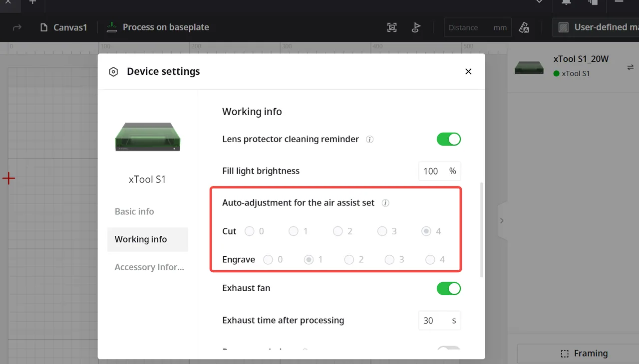Click info icon beside Auto-adjustment for air assist
The height and width of the screenshot is (364, 639).
385,203
